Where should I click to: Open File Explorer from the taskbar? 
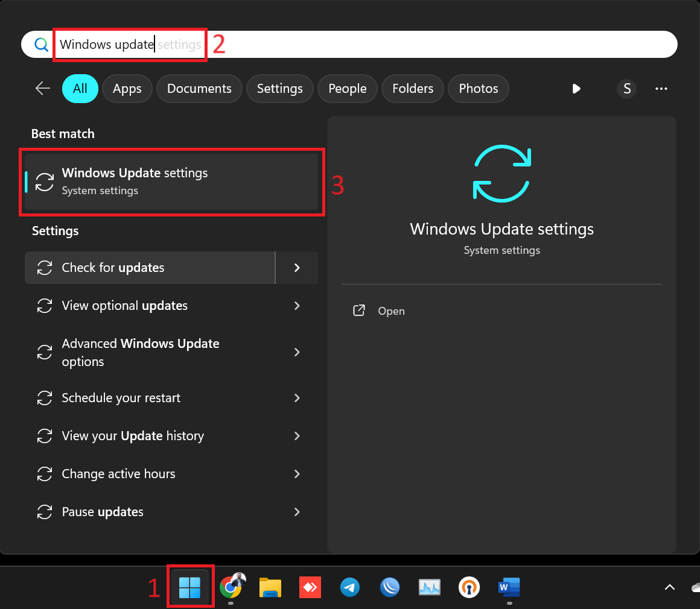(x=270, y=587)
